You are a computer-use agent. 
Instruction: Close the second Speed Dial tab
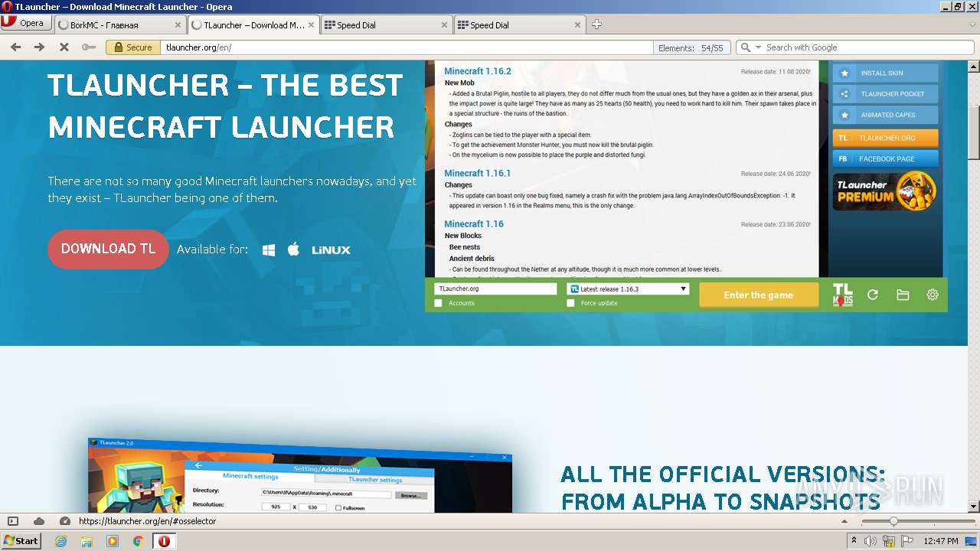577,24
